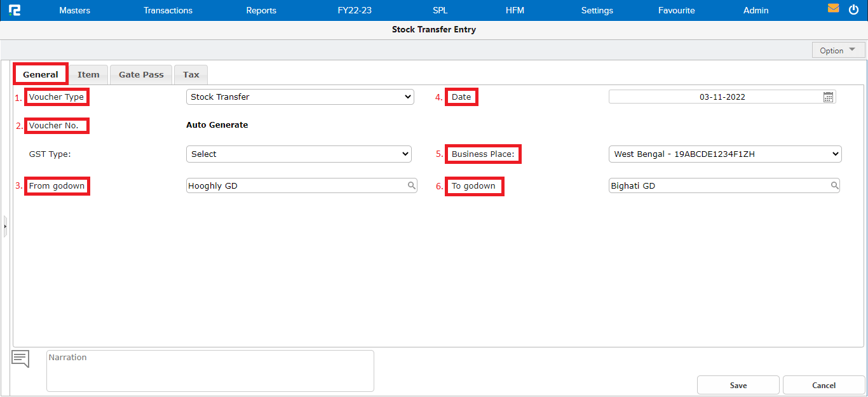Click the app logo in top-left corner
Viewport: 868px width, 397px height.
[14, 10]
